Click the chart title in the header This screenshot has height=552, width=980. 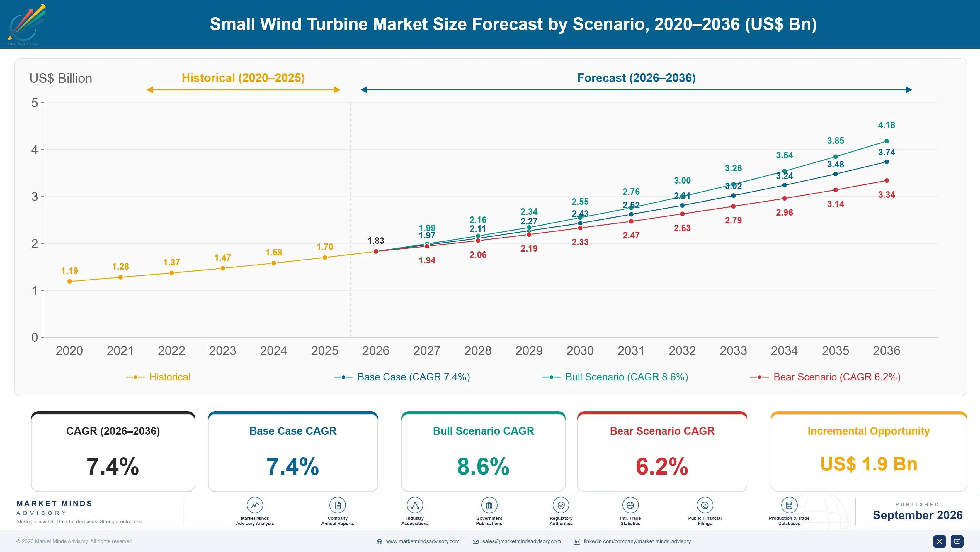(x=513, y=24)
